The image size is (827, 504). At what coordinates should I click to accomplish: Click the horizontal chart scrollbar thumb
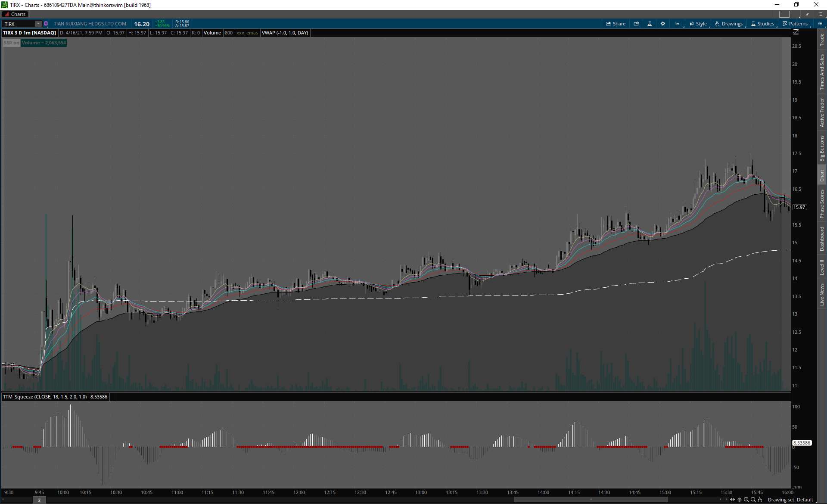click(x=591, y=500)
